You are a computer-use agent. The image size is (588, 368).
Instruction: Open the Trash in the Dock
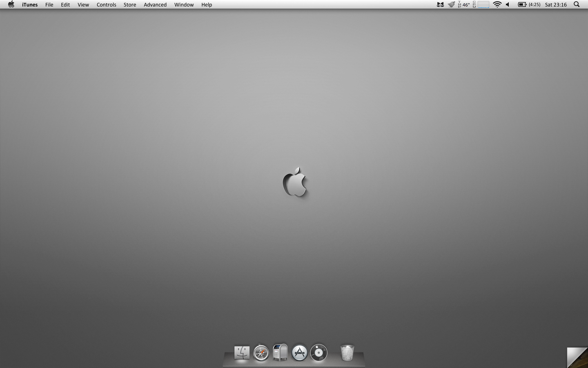pos(347,352)
